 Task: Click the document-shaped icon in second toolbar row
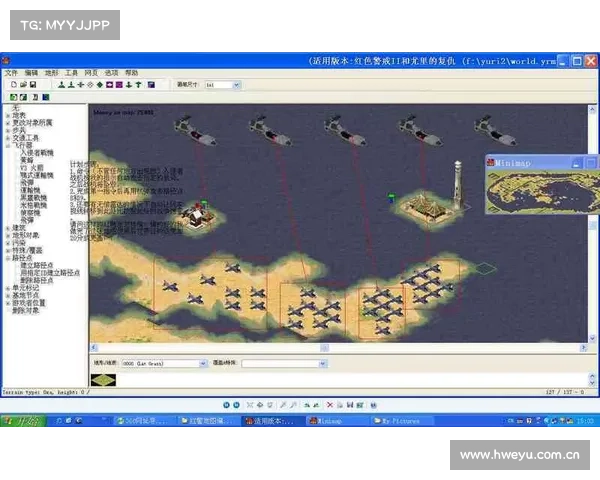click(x=35, y=97)
